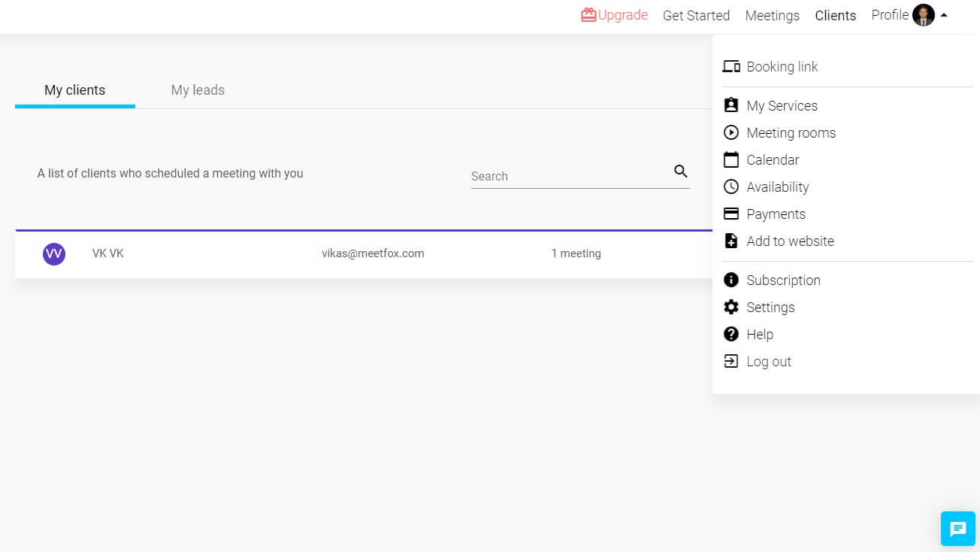Select the My clients tab
Viewport: 980px width, 552px height.
click(75, 90)
